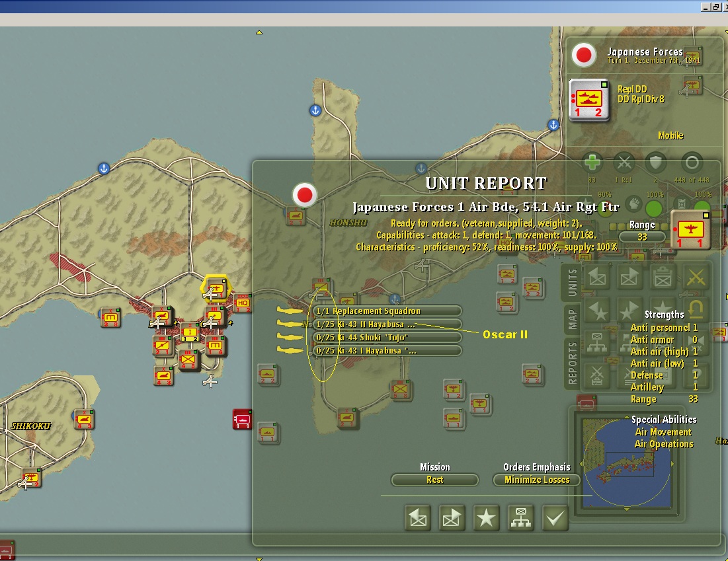This screenshot has width=728, height=561.
Task: Change the Mission setting showing Rest
Action: point(434,480)
